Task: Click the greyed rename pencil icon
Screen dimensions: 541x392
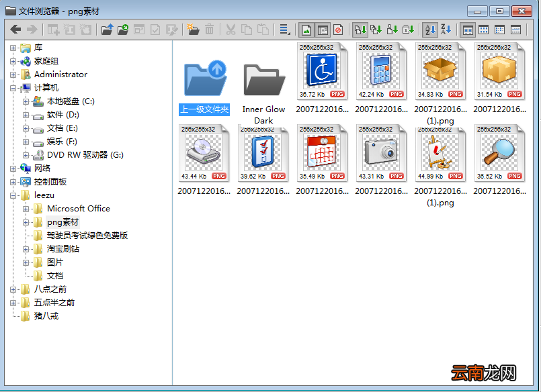Action: (x=171, y=30)
